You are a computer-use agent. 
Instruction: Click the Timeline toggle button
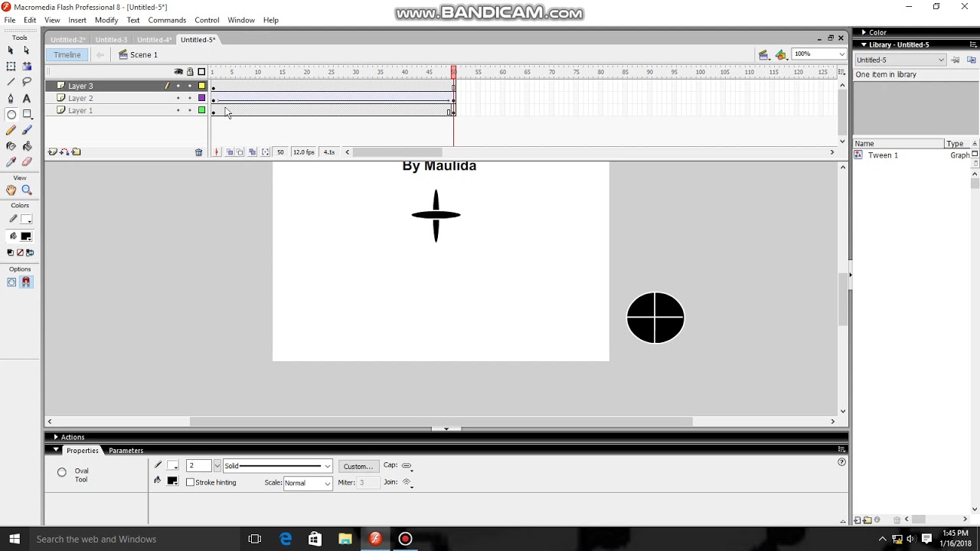pyautogui.click(x=67, y=54)
